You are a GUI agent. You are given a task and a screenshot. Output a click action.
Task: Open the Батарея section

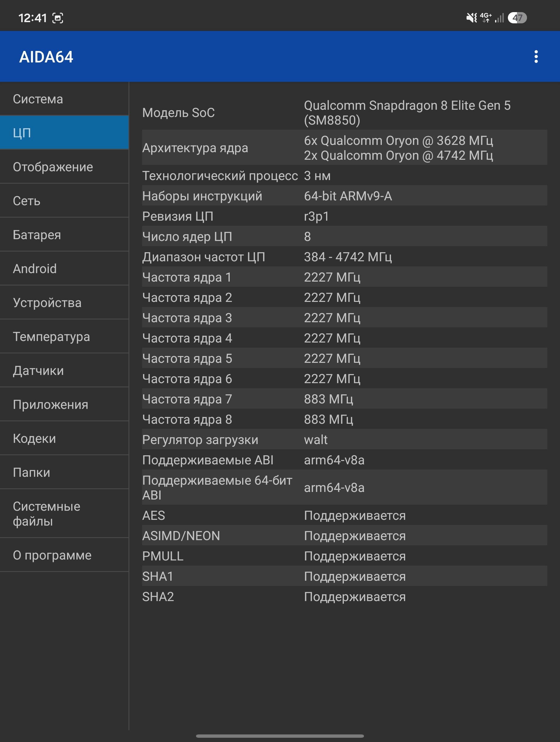[x=64, y=235]
